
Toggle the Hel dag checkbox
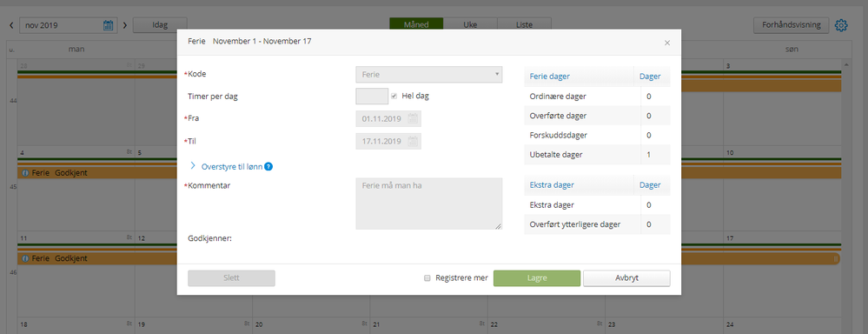[394, 96]
